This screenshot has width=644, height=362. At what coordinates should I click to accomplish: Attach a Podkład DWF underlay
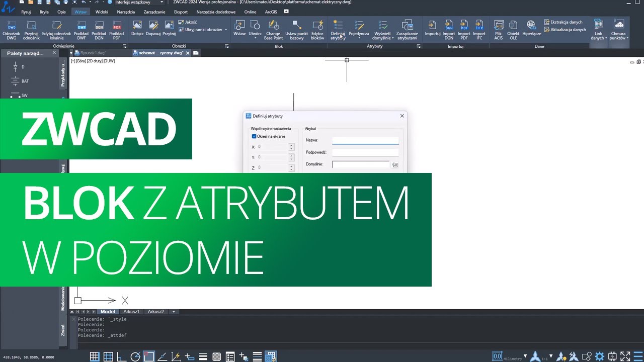coord(82,30)
